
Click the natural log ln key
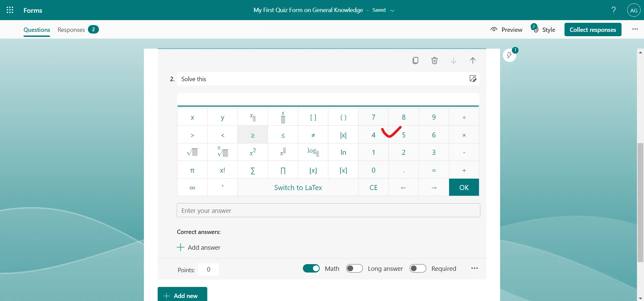343,152
